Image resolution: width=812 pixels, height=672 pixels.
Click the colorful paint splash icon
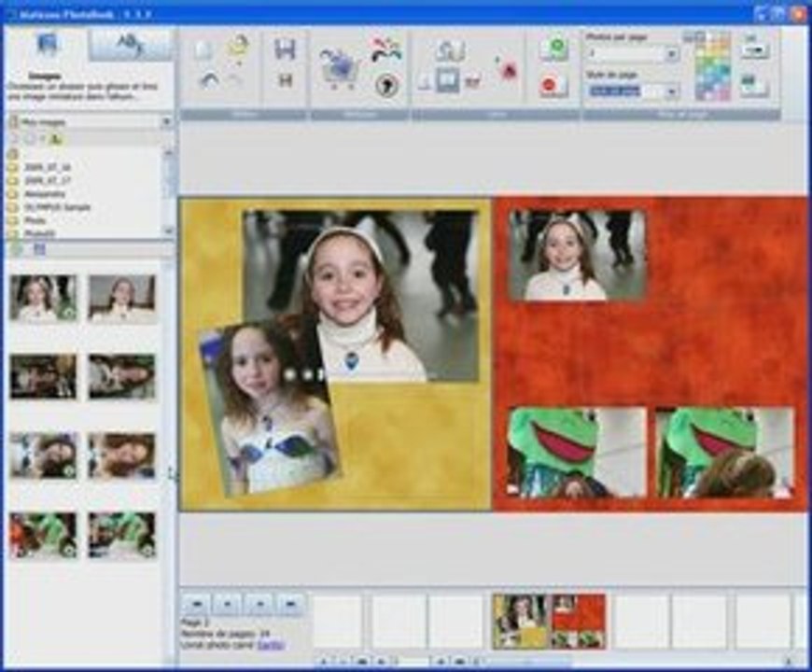pos(386,49)
